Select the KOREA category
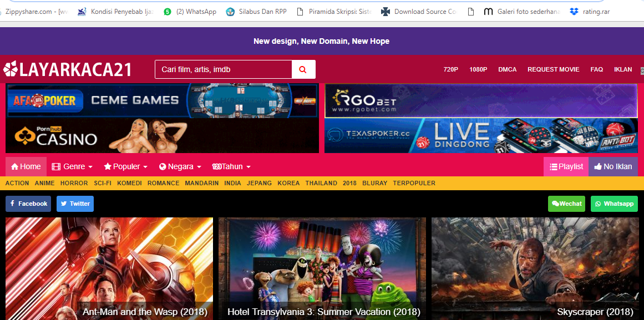 [x=289, y=183]
